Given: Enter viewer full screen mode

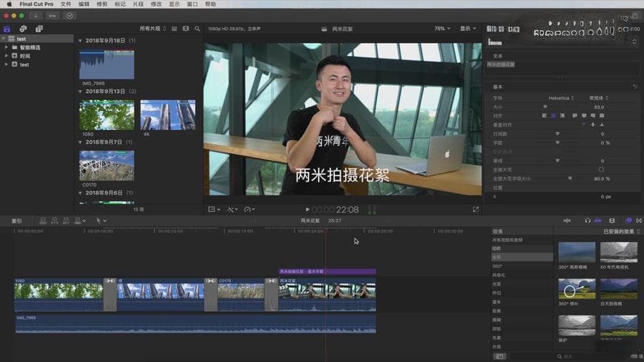Looking at the screenshot, I should [x=476, y=209].
